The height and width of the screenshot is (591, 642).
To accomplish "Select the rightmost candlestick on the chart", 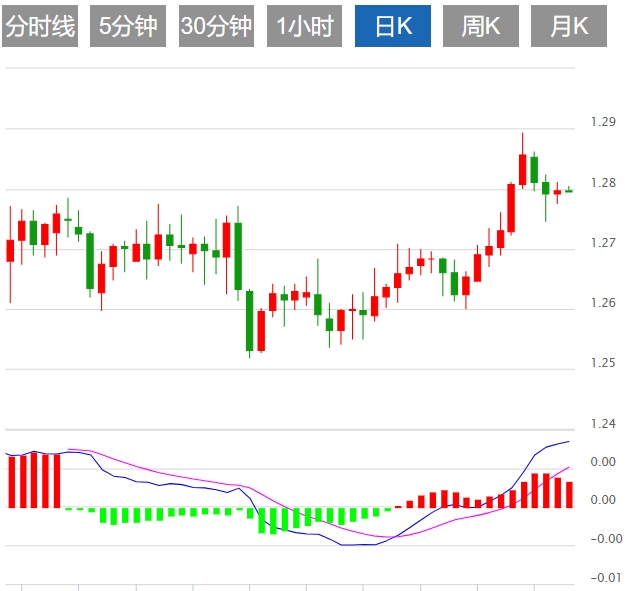I will pyautogui.click(x=569, y=191).
